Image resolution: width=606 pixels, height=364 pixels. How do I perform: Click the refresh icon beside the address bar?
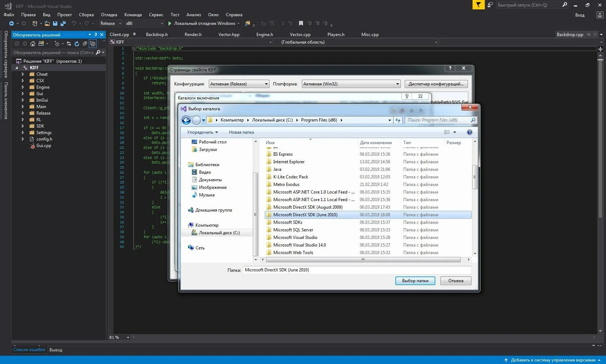click(x=398, y=120)
